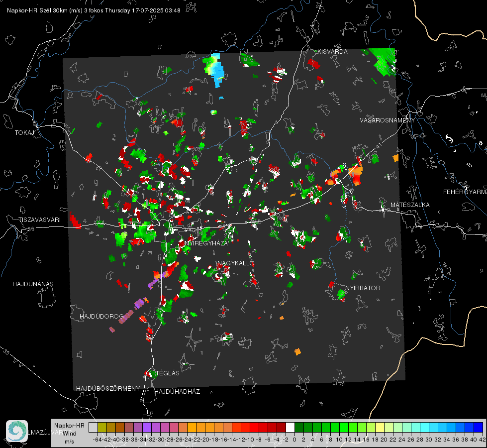Click the TOKAJ town label

click(24, 133)
